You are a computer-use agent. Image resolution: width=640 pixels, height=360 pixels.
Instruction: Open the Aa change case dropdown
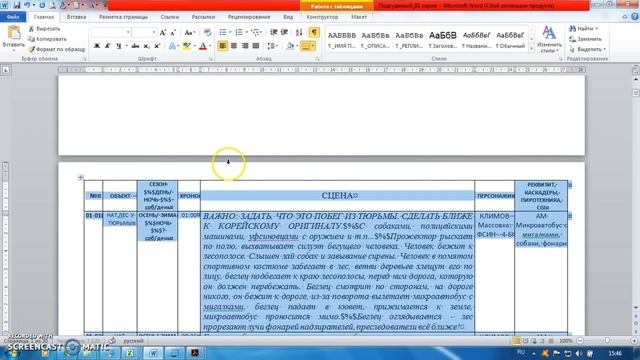pos(189,33)
